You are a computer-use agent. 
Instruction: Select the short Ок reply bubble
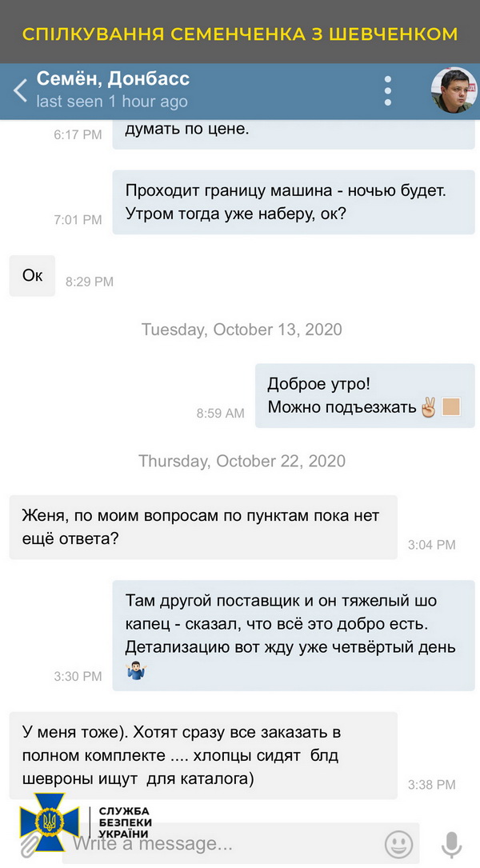pos(33,276)
